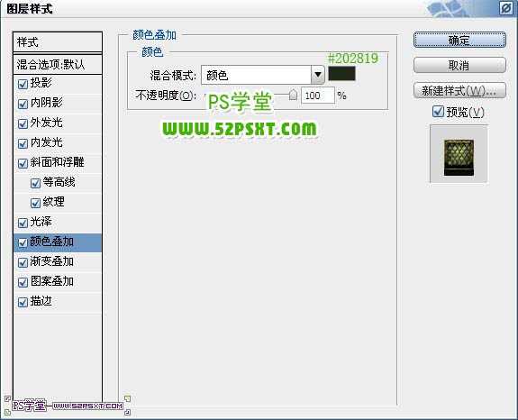Toggle the 图案叠加 checkbox
The image size is (518, 420).
click(23, 282)
